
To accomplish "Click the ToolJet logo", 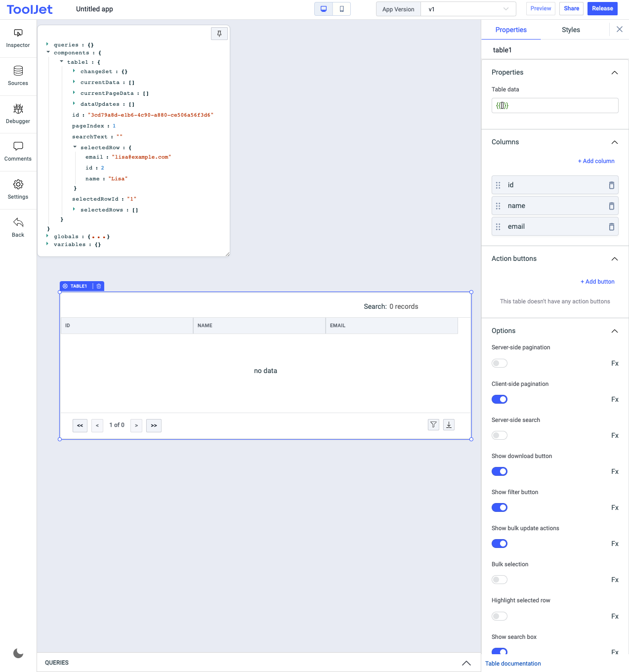I will click(30, 9).
